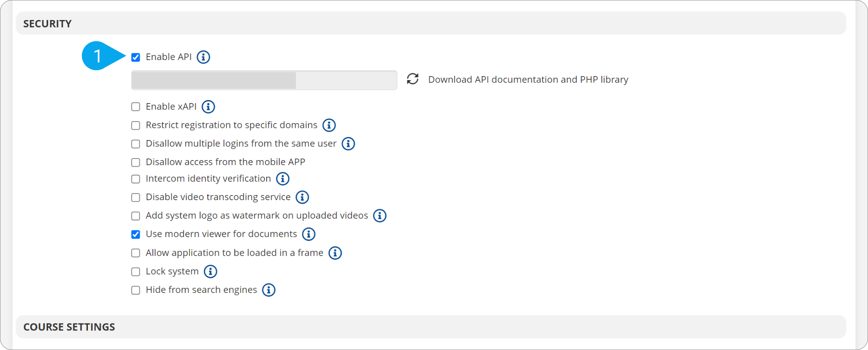Show info for application loaded in a frame

click(335, 253)
